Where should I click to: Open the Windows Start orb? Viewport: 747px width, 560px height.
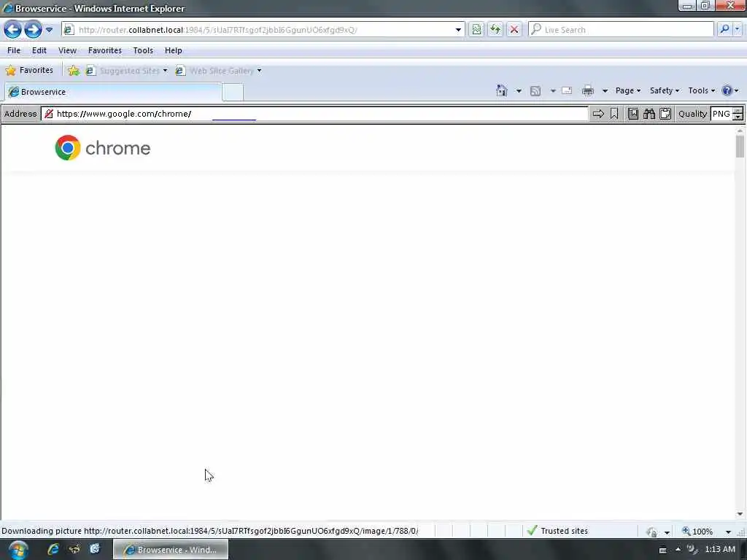(18, 550)
